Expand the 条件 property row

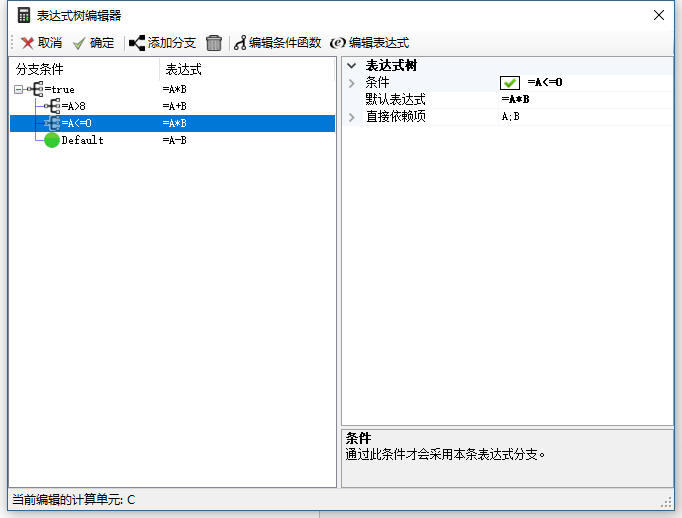[x=351, y=83]
